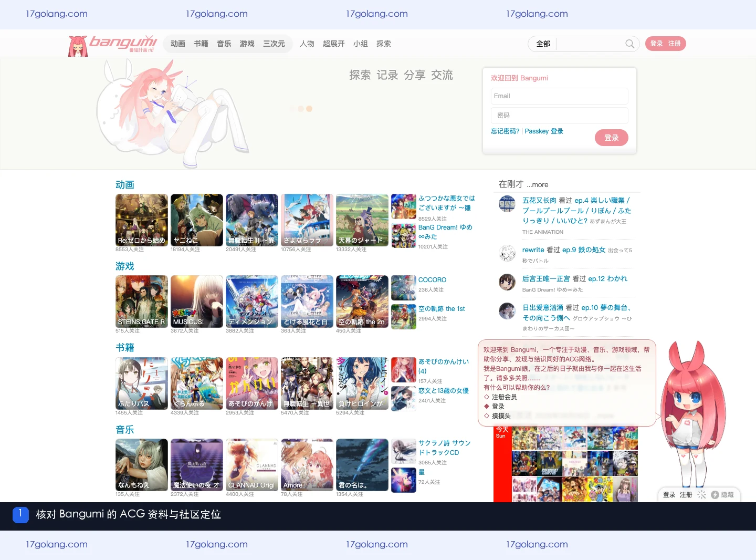Open 君の名は。 music cover
The image size is (756, 560).
[362, 465]
